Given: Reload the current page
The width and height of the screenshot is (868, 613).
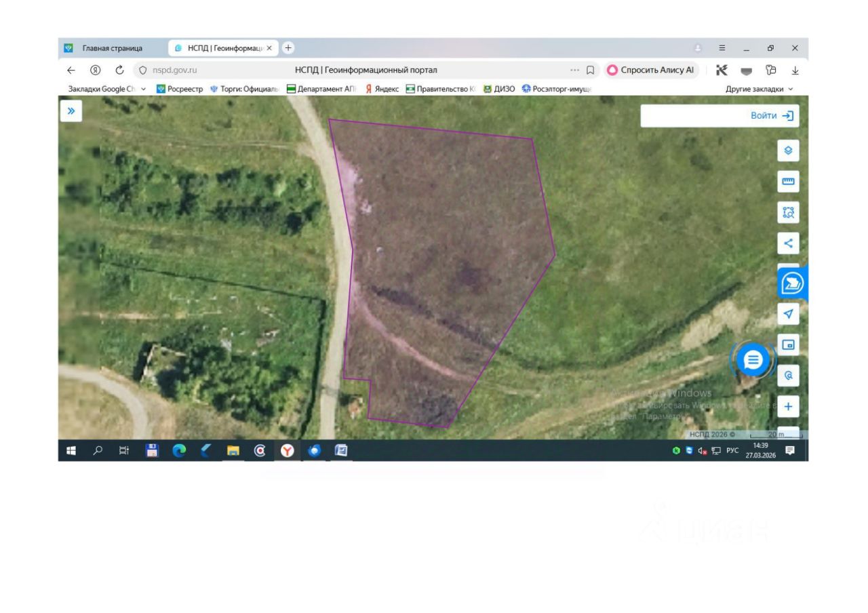Looking at the screenshot, I should pos(120,70).
